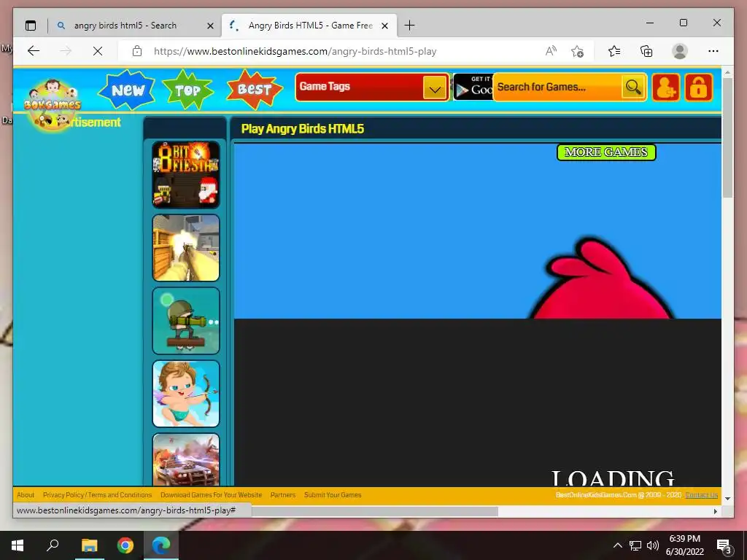747x560 pixels.
Task: Click the horizontal scrollbar thumb
Action: pyautogui.click(x=374, y=511)
